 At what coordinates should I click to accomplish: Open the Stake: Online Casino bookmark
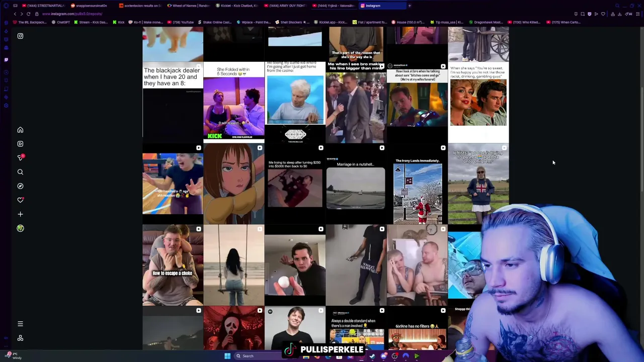[214, 22]
